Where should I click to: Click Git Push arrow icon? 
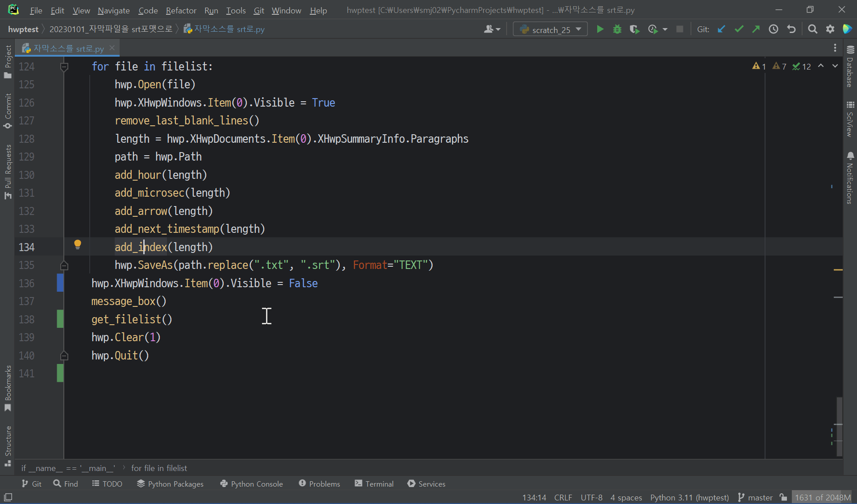tap(756, 29)
